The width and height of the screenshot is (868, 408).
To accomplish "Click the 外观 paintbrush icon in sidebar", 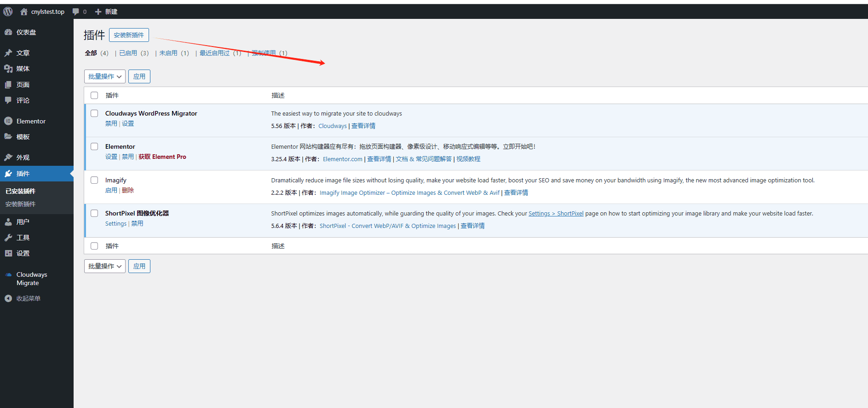I will coord(8,157).
